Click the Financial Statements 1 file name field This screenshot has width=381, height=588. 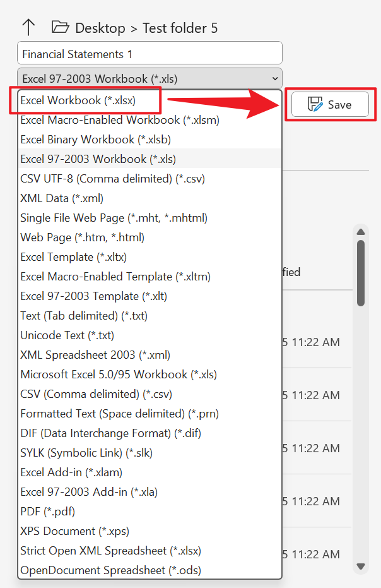tap(149, 53)
